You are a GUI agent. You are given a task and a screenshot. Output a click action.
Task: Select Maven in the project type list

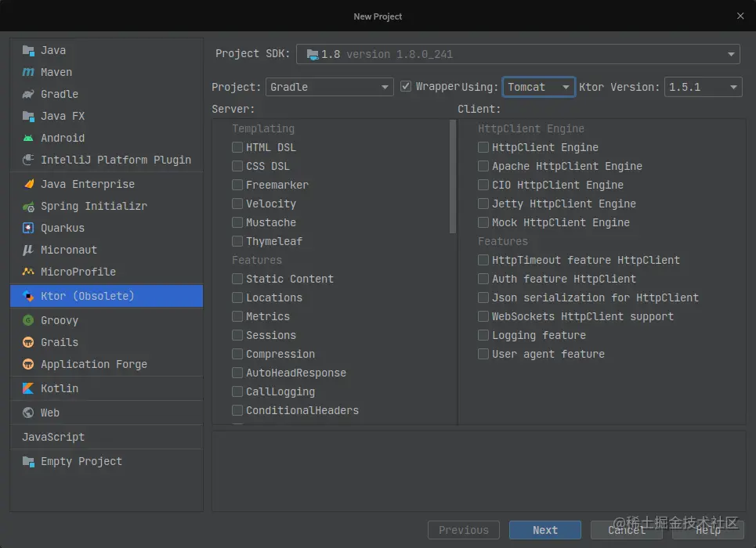[107, 72]
